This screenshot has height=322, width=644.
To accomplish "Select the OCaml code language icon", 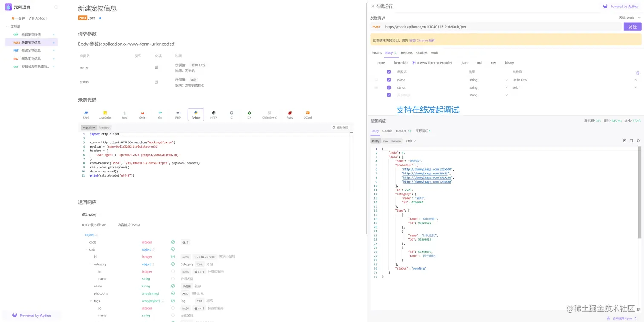I will [x=308, y=113].
